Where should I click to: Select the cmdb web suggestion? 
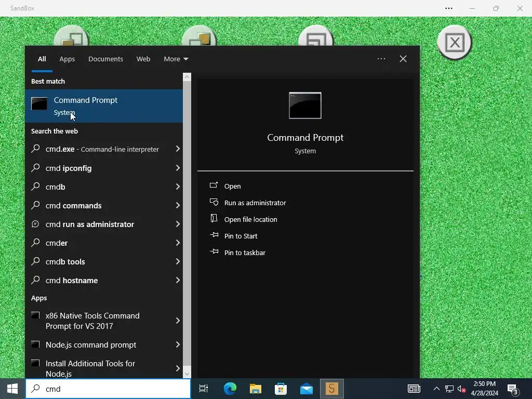[x=104, y=187]
